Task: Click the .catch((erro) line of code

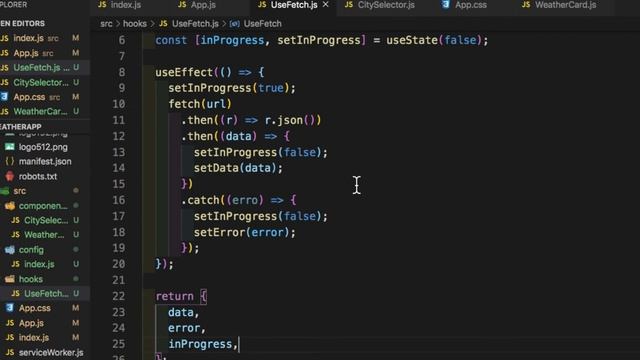Action: point(239,200)
